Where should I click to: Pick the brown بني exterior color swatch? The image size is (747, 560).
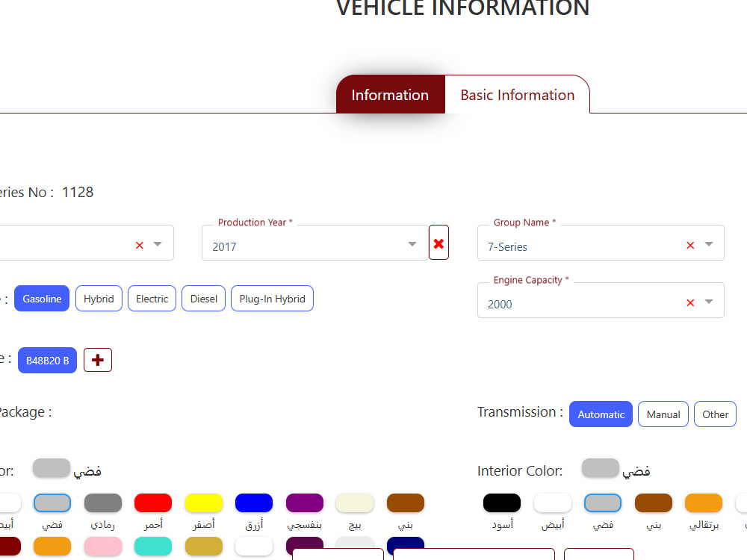(406, 503)
